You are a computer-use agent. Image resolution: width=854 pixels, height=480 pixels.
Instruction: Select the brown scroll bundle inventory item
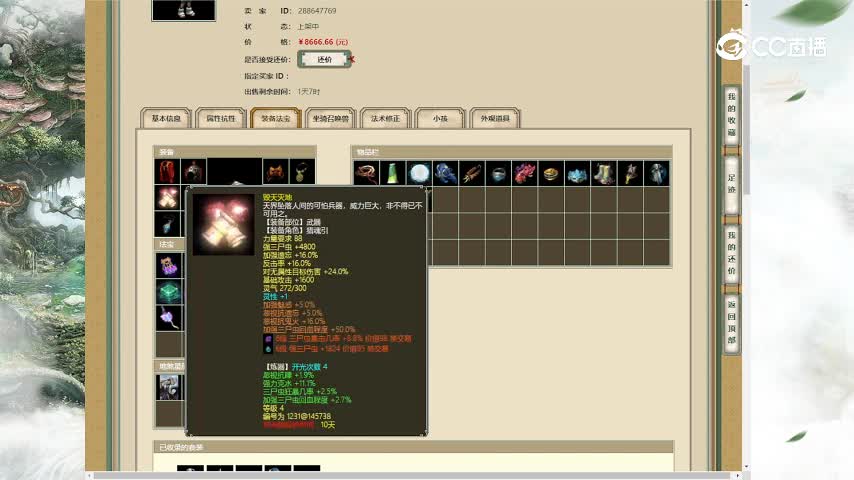tap(472, 173)
